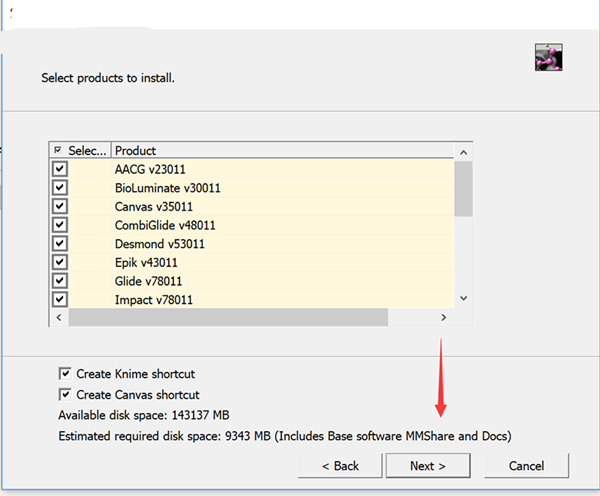Cancel the installation

526,466
